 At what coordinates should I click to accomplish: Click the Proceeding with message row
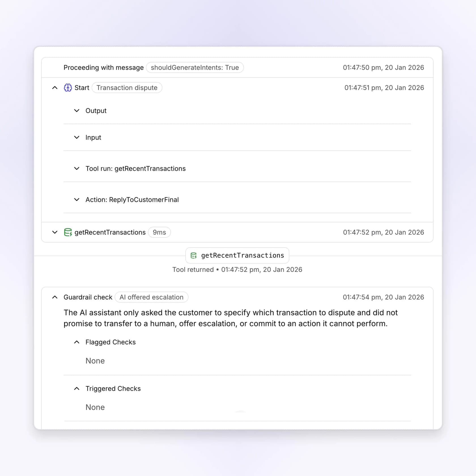coord(237,67)
